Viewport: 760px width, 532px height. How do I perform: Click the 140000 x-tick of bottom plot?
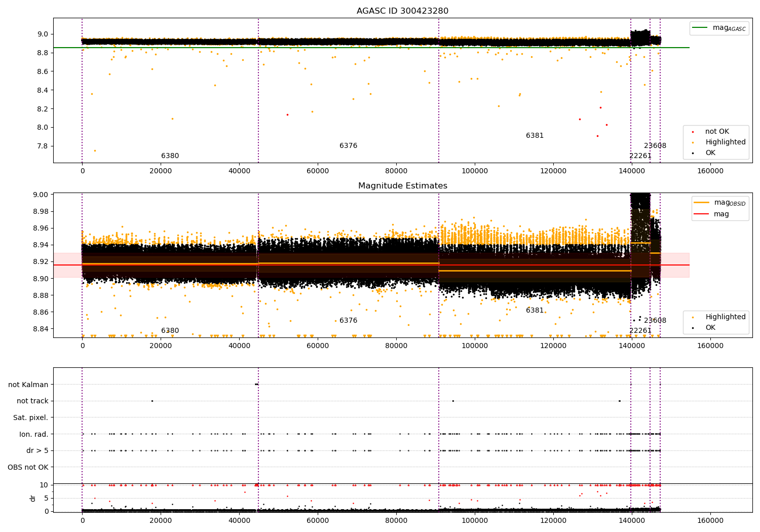point(632,520)
